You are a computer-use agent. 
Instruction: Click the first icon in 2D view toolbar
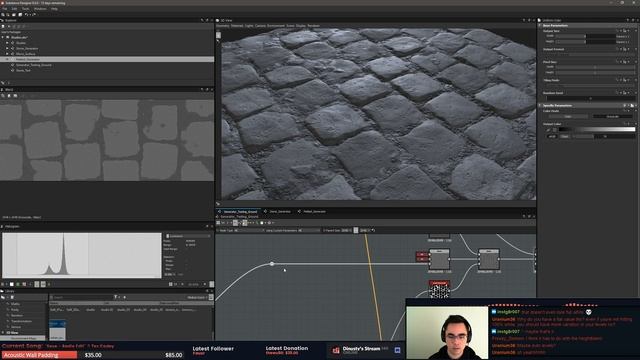3,96
